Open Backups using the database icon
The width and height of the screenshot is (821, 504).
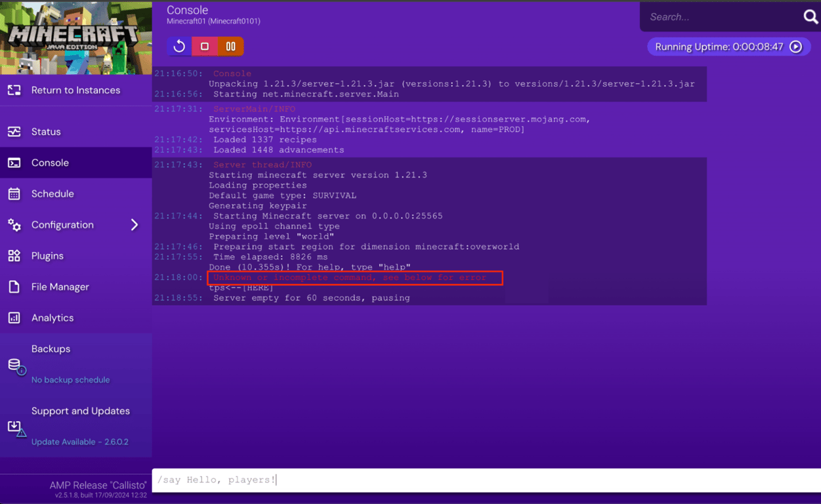point(13,364)
